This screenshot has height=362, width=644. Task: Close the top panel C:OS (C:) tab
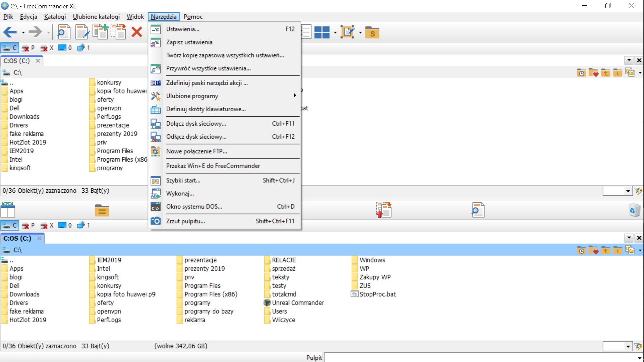(x=38, y=61)
